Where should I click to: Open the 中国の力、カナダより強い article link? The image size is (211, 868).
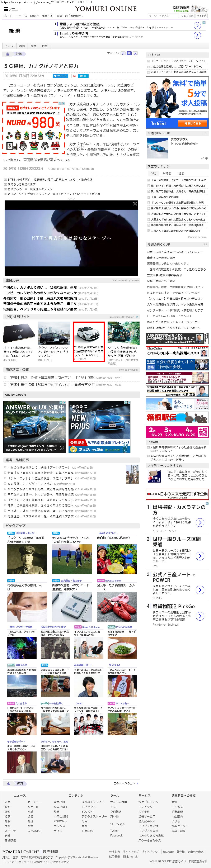point(40,288)
